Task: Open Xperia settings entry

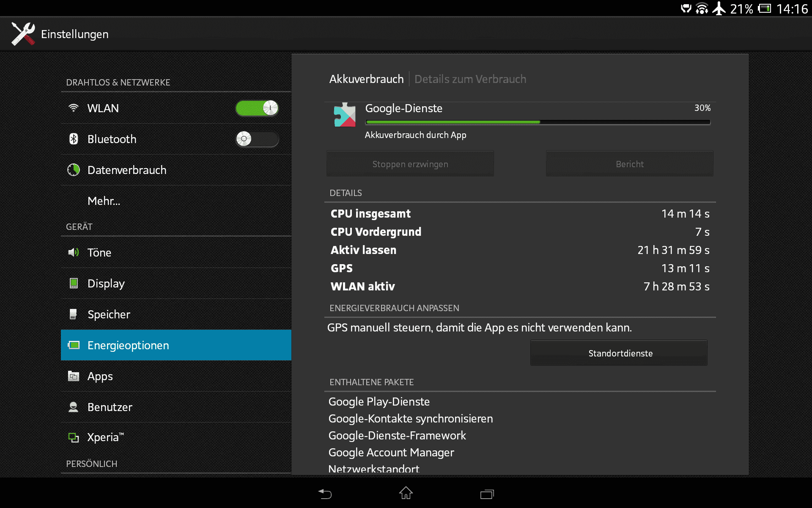Action: (176, 437)
